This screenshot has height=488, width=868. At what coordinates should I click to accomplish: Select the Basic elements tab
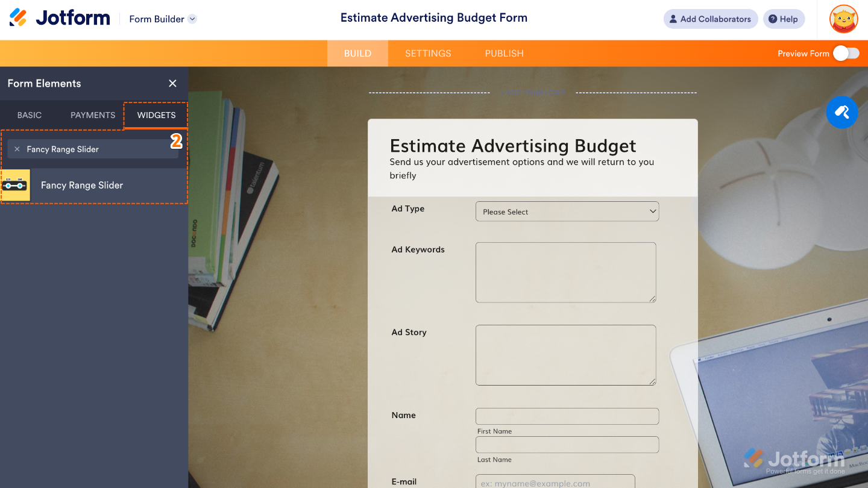(30, 115)
